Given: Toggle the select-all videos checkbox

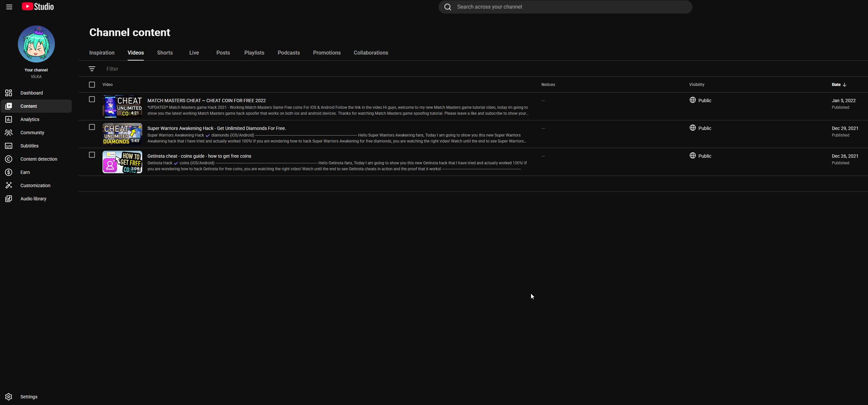Looking at the screenshot, I should coord(92,85).
